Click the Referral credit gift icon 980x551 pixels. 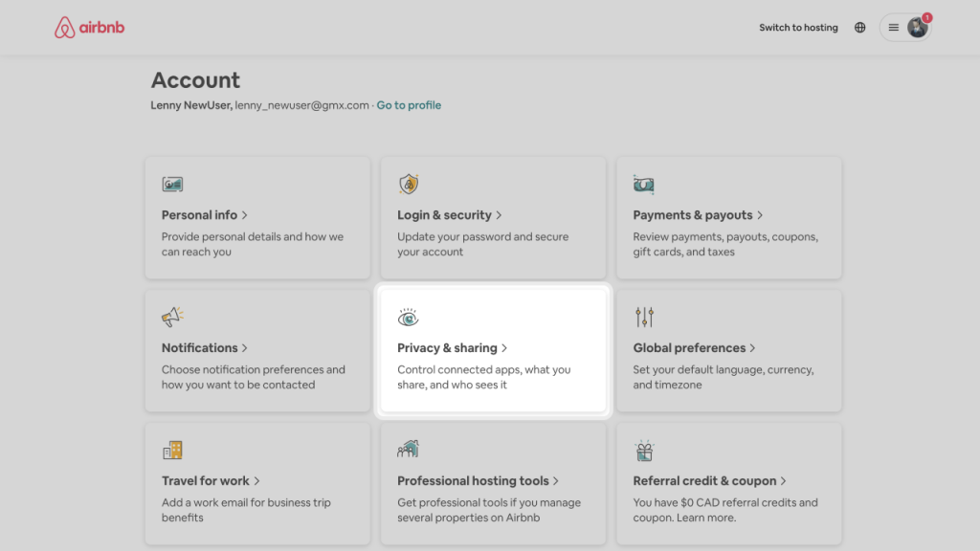click(644, 451)
